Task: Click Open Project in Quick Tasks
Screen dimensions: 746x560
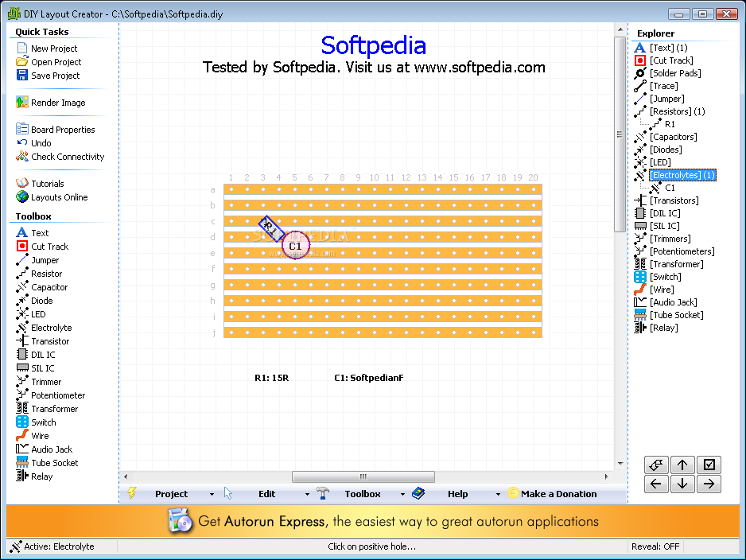Action: click(49, 62)
